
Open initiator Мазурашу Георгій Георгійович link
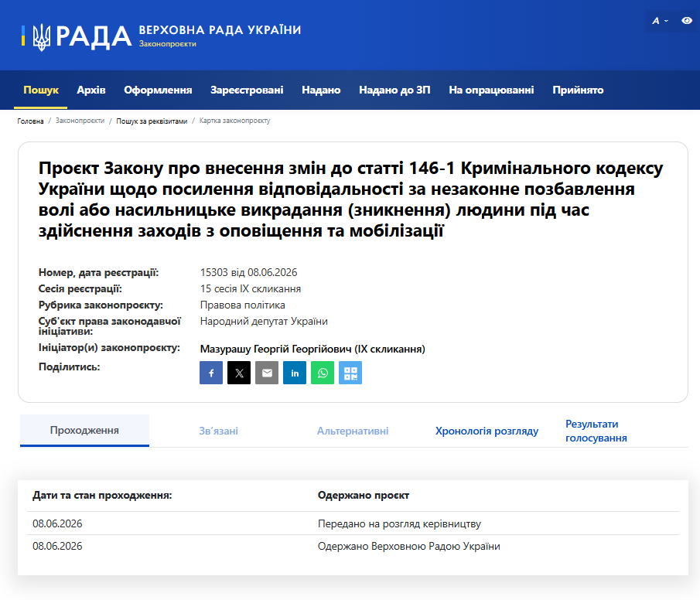point(312,349)
